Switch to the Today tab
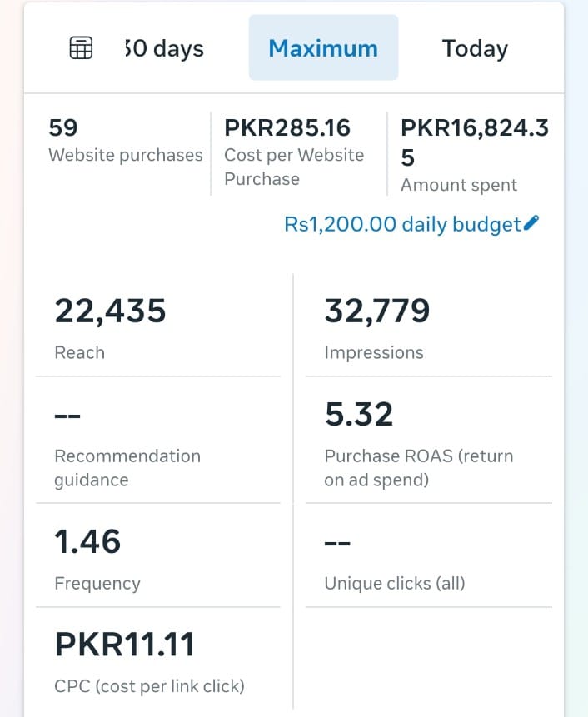The image size is (588, 717). coord(475,48)
